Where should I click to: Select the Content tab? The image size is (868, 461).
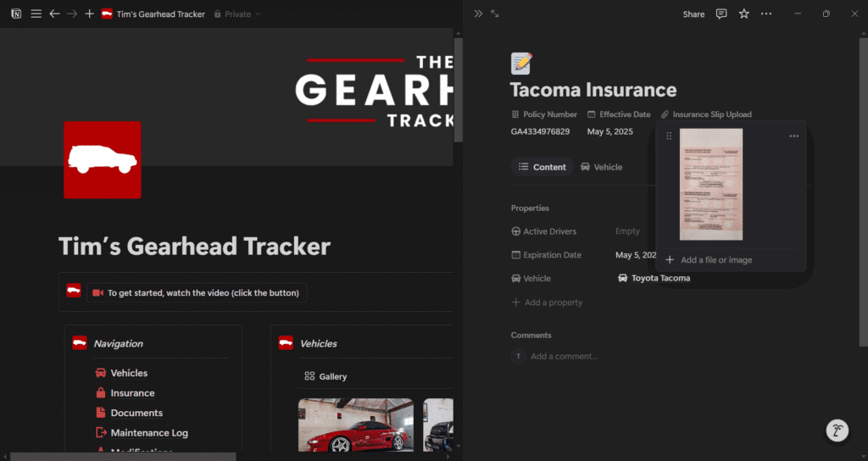point(542,167)
